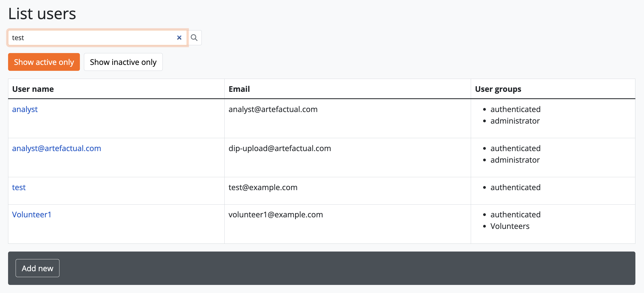Click the test@example.com email cell
The width and height of the screenshot is (644, 293).
coord(263,187)
